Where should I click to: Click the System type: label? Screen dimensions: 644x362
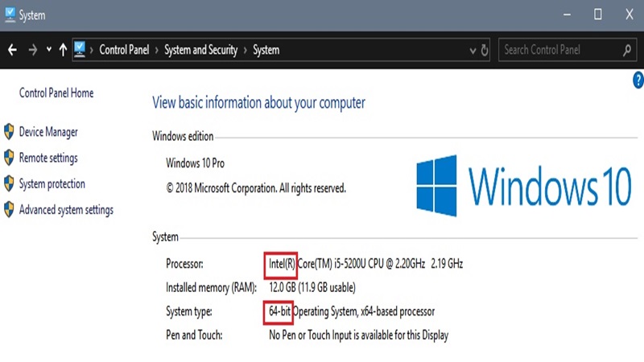(x=189, y=311)
